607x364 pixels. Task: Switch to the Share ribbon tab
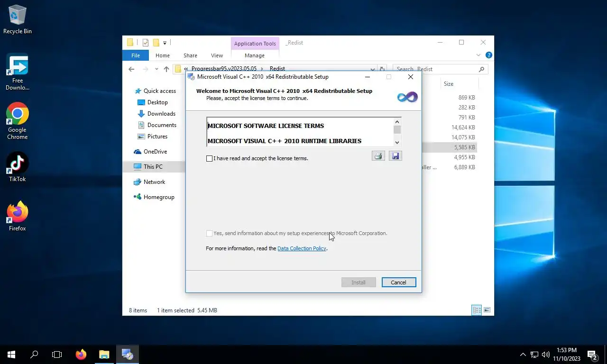pyautogui.click(x=190, y=55)
